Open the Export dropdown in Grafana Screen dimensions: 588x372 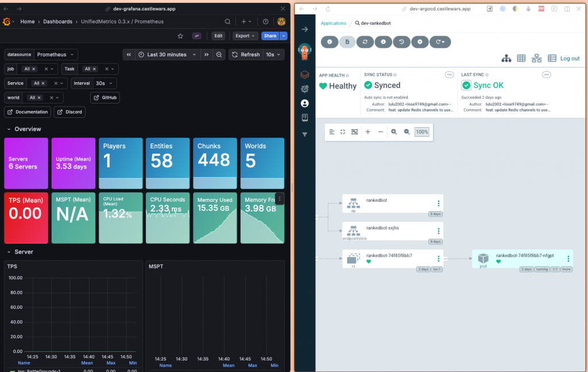coord(245,36)
